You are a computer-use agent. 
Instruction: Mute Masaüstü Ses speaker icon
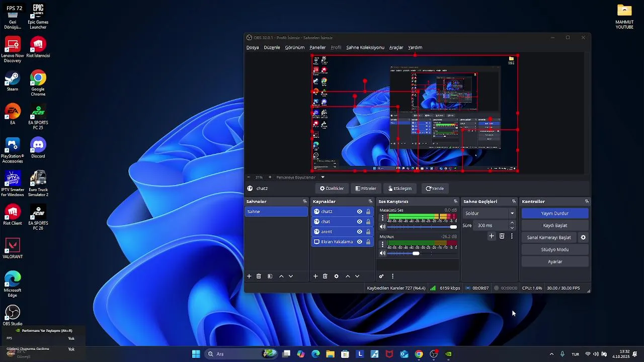[x=382, y=227]
